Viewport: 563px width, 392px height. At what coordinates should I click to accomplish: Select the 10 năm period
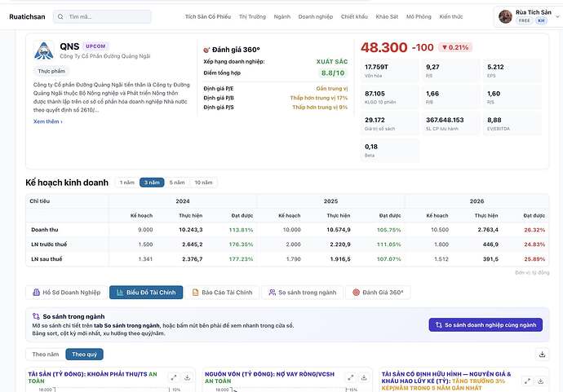(203, 183)
